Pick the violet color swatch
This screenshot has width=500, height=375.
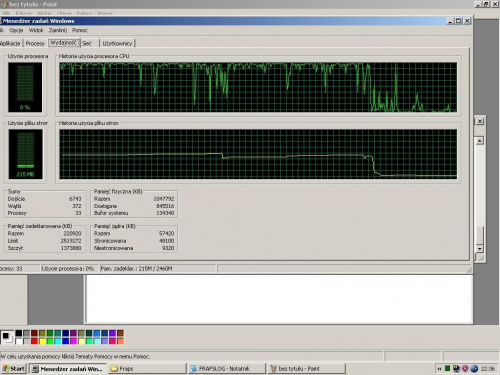(112, 333)
